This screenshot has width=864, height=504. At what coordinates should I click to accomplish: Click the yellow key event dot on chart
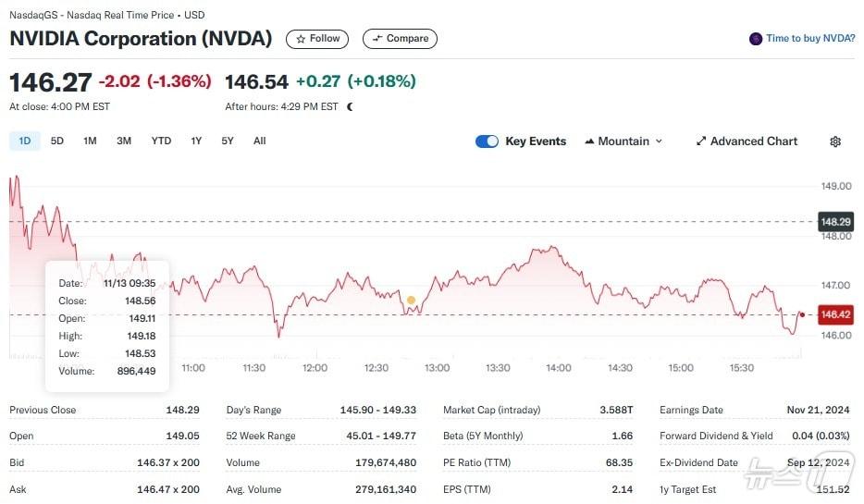[411, 301]
